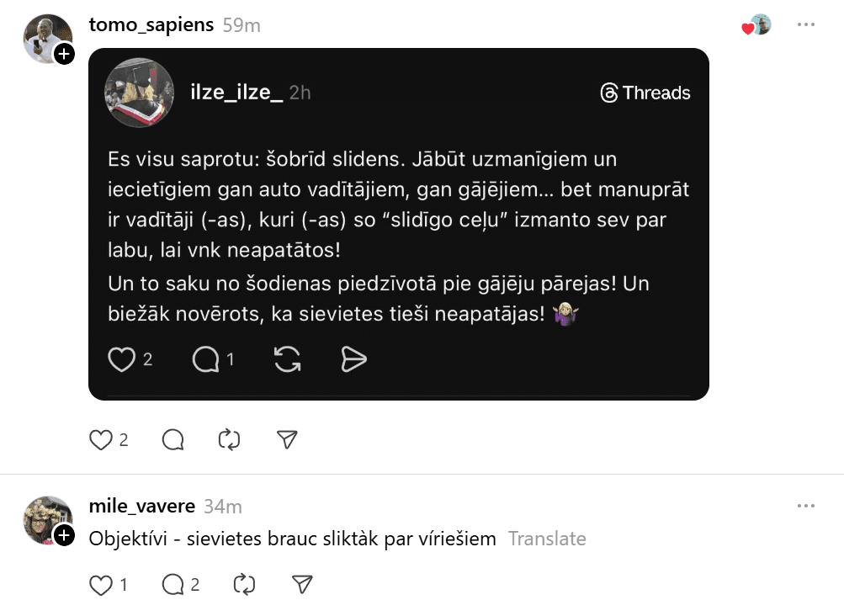This screenshot has width=844, height=616.
Task: Open more options for tomo_sapiens post
Action: (x=806, y=25)
